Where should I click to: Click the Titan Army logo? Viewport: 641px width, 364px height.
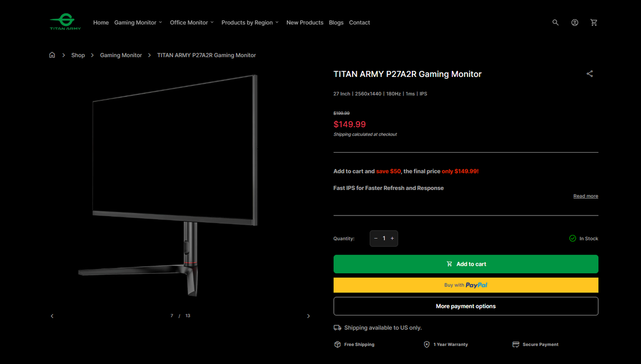[x=65, y=22]
